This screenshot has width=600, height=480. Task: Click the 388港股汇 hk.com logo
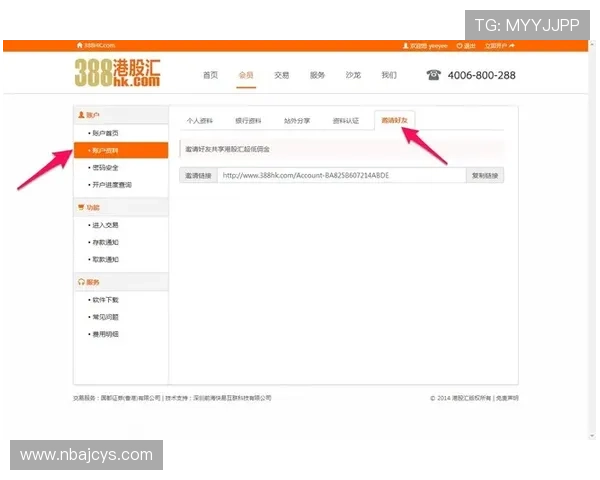point(117,72)
